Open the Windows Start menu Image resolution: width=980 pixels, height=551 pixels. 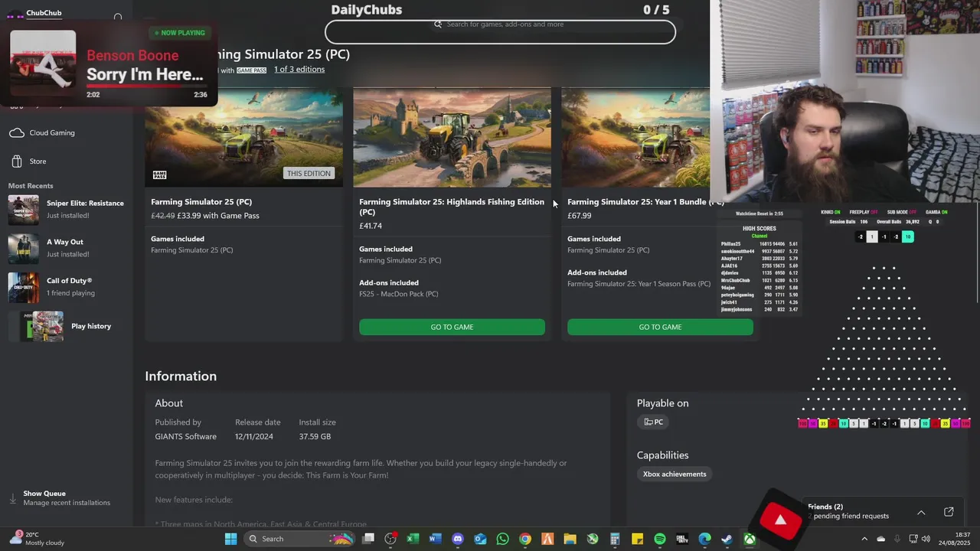pyautogui.click(x=230, y=539)
